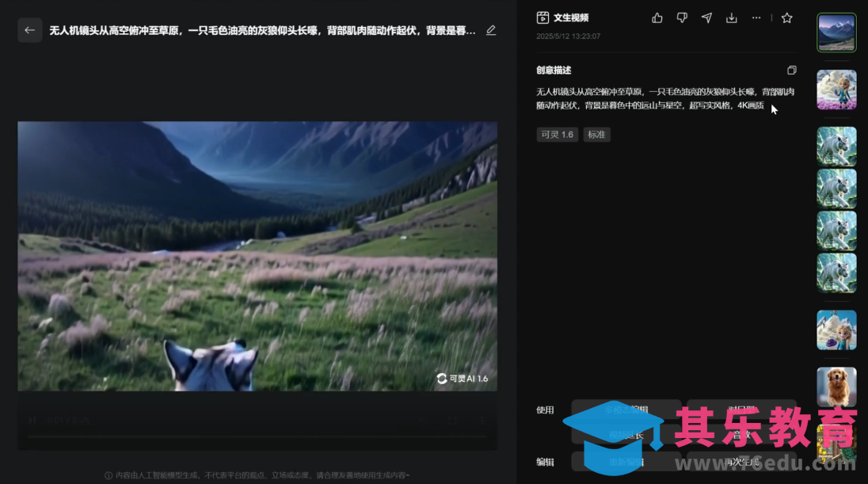The image size is (868, 484).
Task: Pause the video playback
Action: [x=32, y=421]
